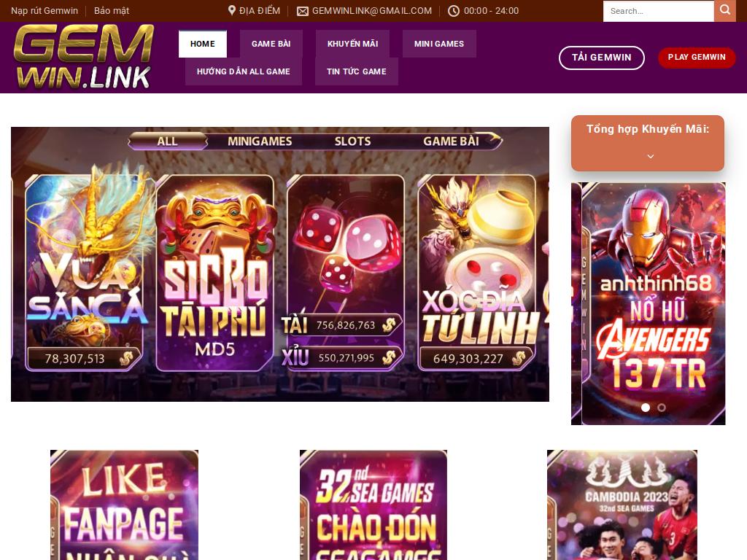Viewport: 747px width, 560px height.
Task: Select the second carousel dot indicator
Action: [662, 408]
